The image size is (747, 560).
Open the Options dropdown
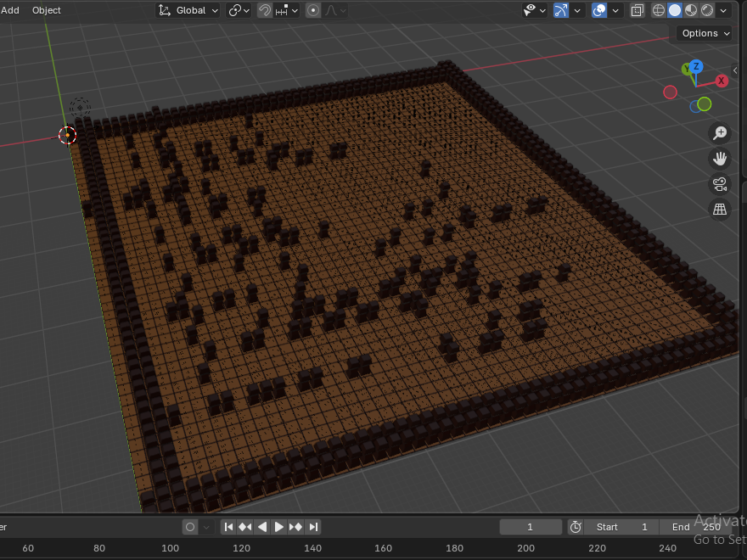click(x=705, y=33)
